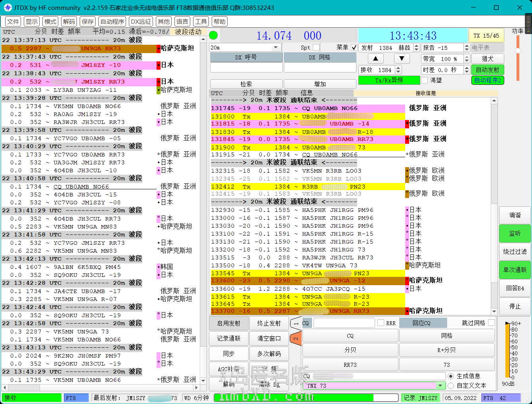
Task: Click the 调谐 tune button
Action: (515, 215)
